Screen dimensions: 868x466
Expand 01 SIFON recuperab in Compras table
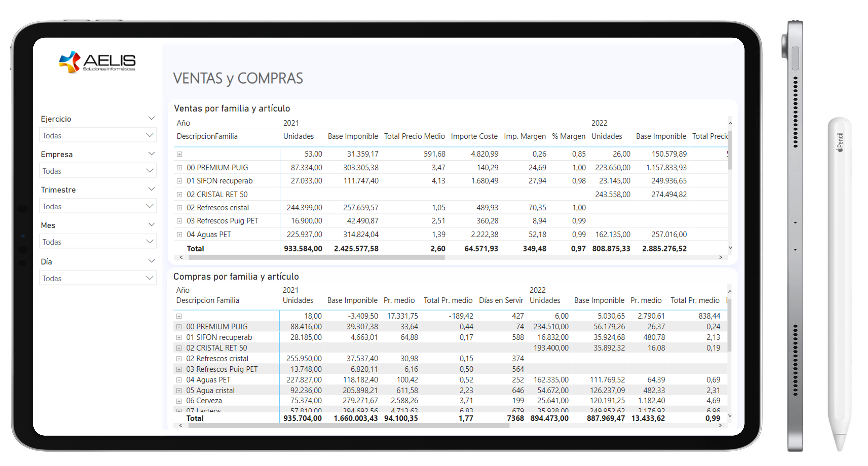click(x=179, y=337)
